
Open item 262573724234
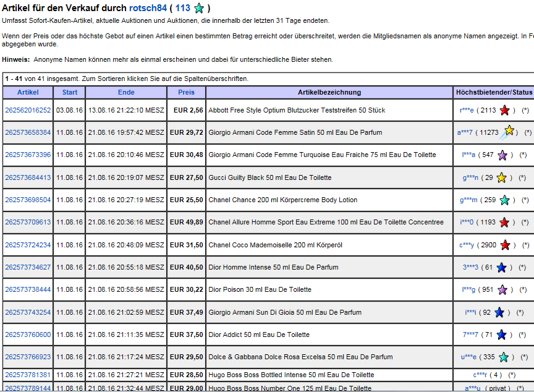click(x=28, y=245)
